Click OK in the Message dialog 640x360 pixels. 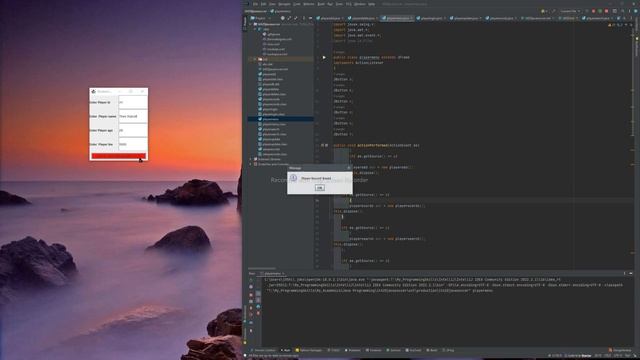point(320,188)
